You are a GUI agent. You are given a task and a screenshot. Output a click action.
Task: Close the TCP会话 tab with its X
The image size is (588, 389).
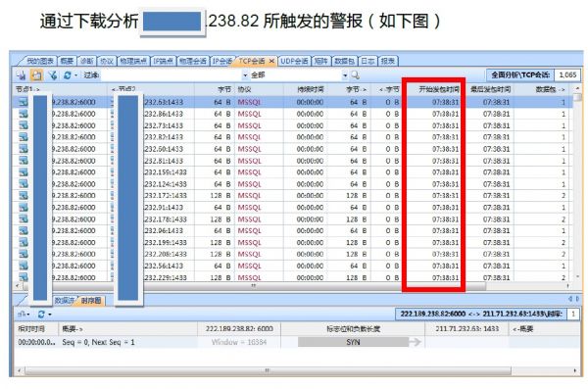(271, 61)
